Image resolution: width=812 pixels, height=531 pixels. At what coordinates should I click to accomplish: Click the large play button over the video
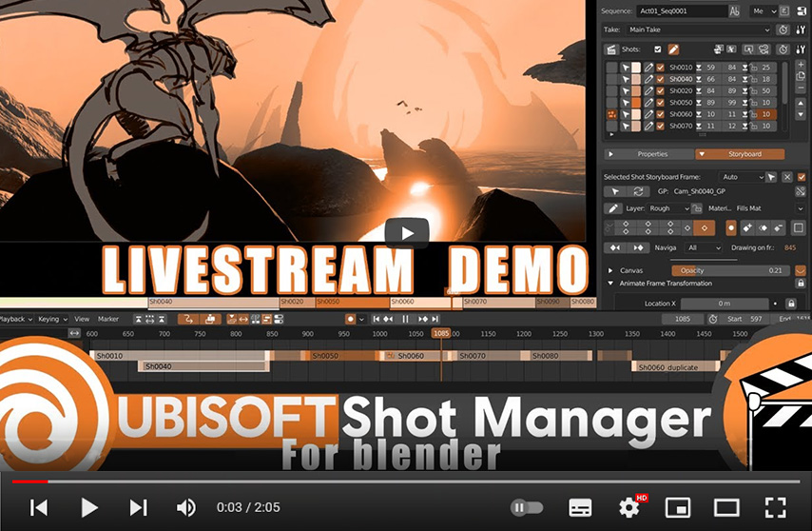407,233
